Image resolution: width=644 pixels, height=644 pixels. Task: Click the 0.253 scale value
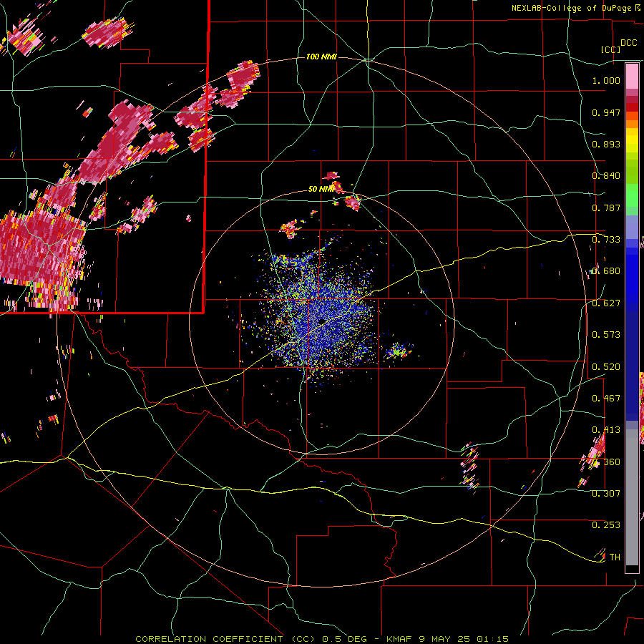(606, 525)
